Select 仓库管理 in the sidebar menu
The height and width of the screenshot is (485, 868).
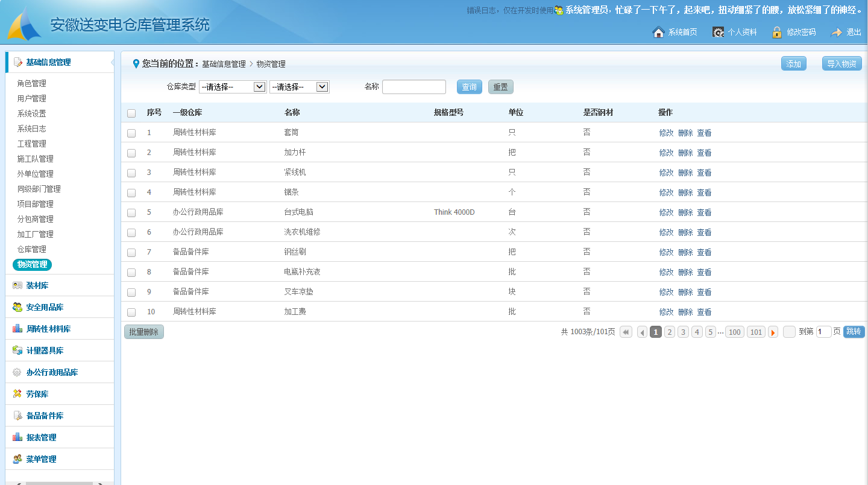(31, 249)
